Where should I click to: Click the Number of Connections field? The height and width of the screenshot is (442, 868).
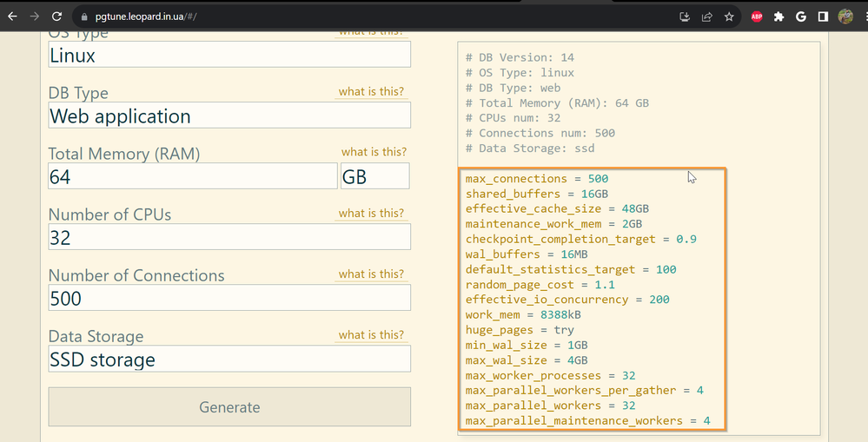(x=229, y=298)
